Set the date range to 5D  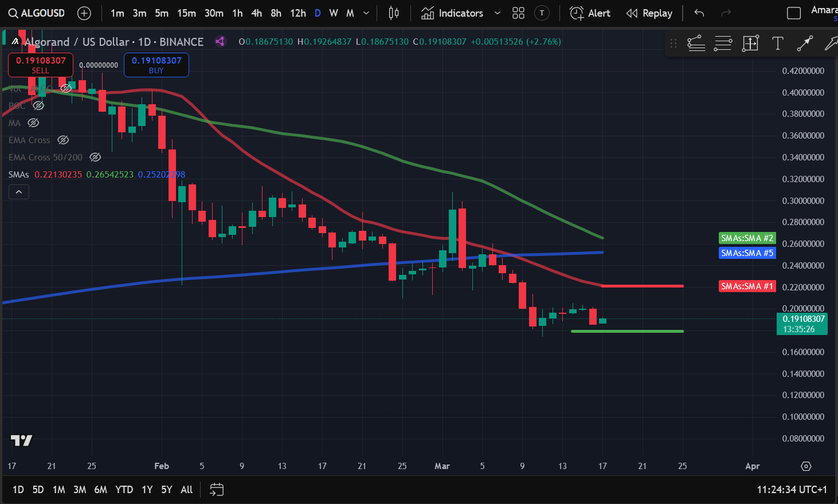[x=38, y=490]
